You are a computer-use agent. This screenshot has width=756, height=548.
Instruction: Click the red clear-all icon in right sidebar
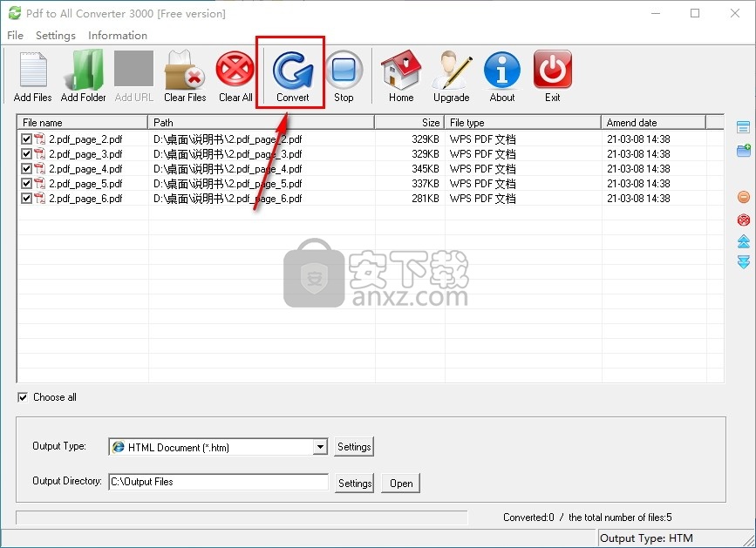(744, 220)
